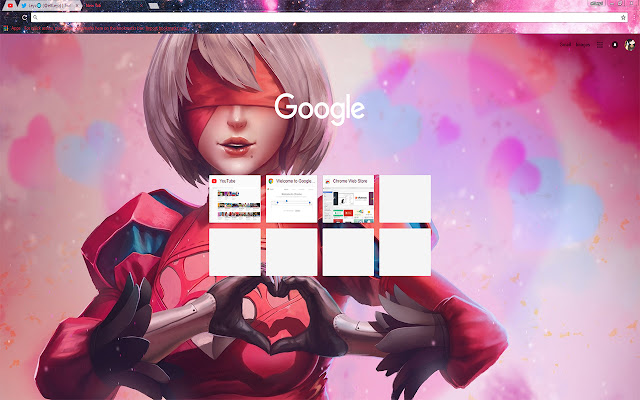Bookmark this page with the star icon
This screenshot has height=400, width=640.
pyautogui.click(x=623, y=18)
